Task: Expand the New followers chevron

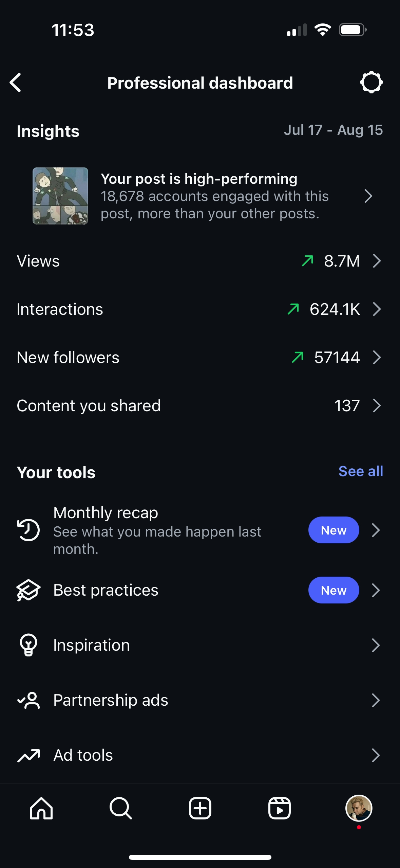Action: [x=377, y=357]
